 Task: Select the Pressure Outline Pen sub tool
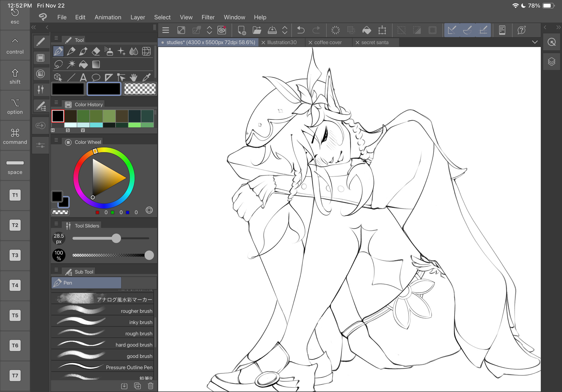click(x=103, y=367)
